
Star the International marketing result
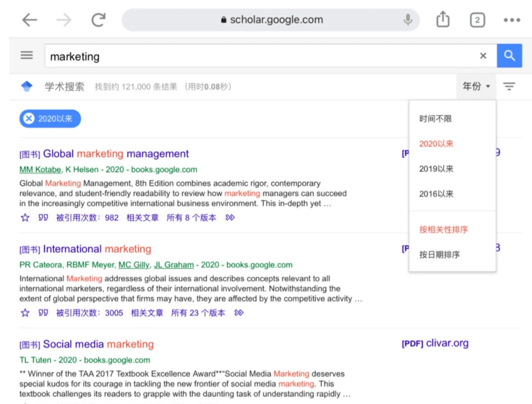pyautogui.click(x=25, y=313)
